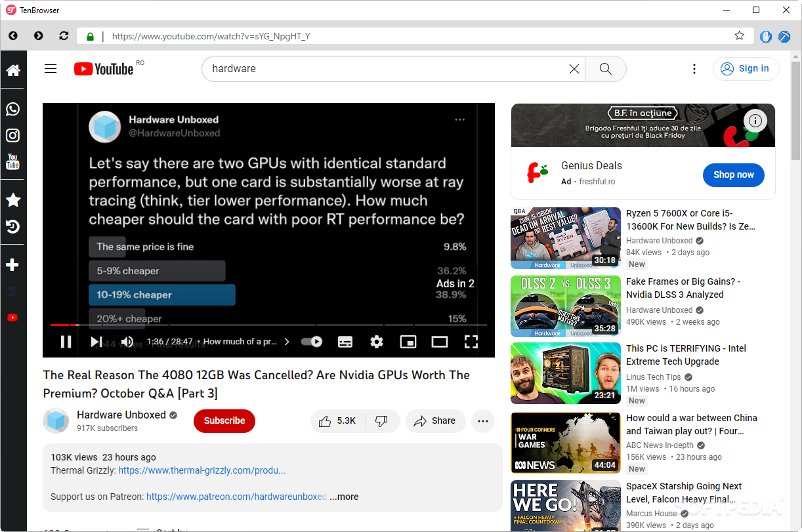Viewport: 802px width, 532px height.
Task: Open the white YouTube sidebar shortcut
Action: tap(13, 161)
